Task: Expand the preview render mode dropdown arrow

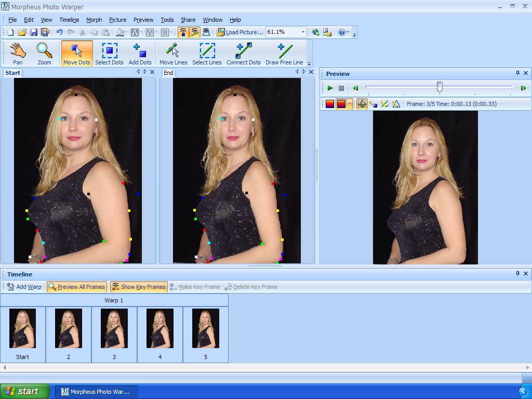Action: click(350, 104)
